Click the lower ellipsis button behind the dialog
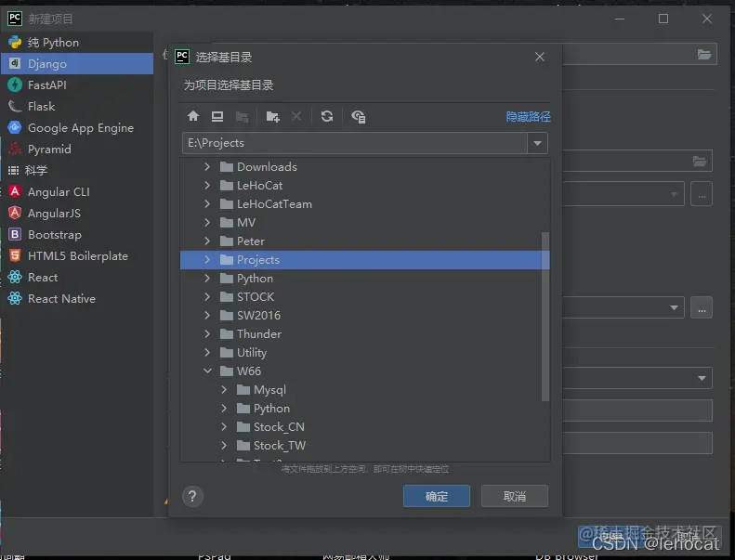 pyautogui.click(x=702, y=308)
